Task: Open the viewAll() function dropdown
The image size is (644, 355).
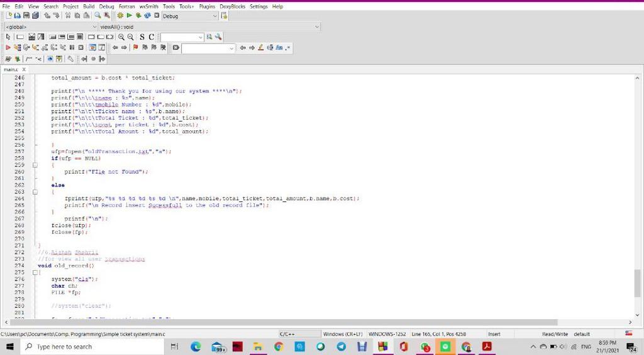Action: [x=317, y=26]
